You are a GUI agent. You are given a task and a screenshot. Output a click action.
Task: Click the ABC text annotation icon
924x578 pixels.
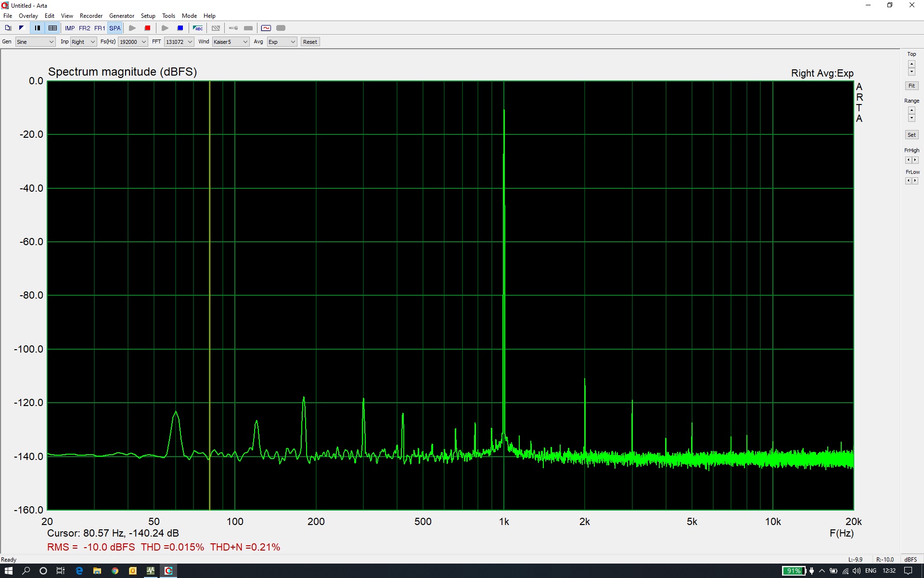(198, 28)
